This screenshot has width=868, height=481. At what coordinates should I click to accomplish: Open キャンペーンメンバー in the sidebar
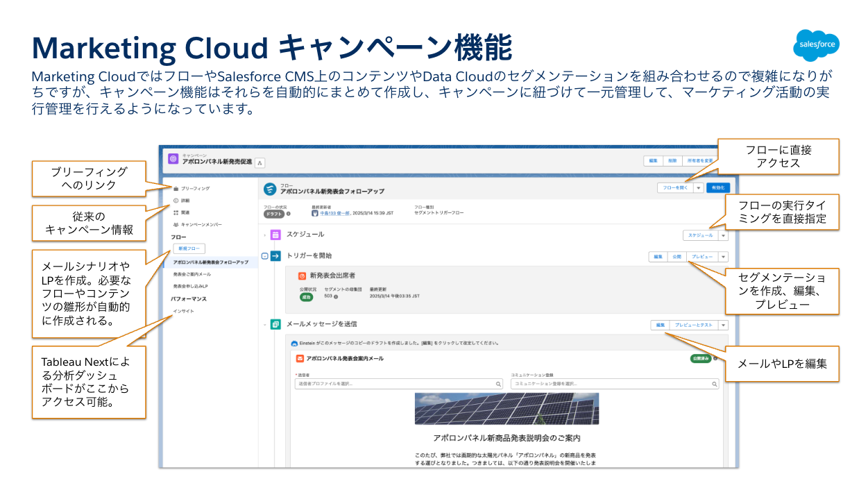pos(202,225)
